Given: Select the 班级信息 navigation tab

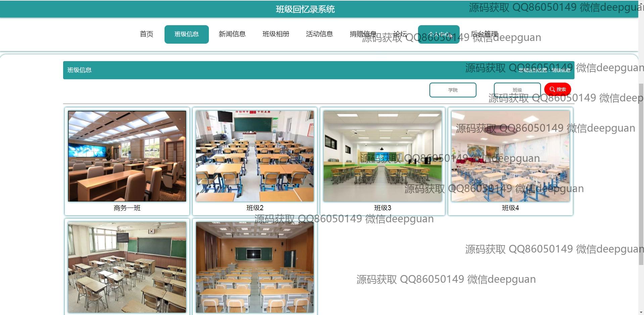Looking at the screenshot, I should pyautogui.click(x=186, y=34).
